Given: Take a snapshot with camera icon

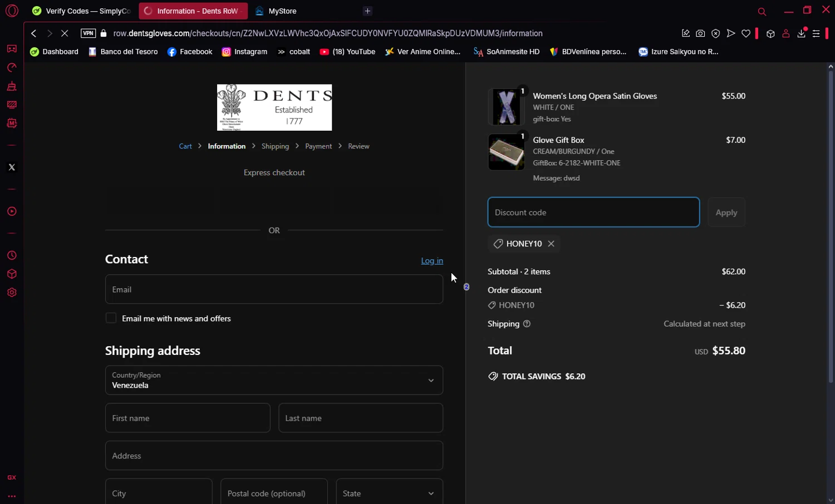Looking at the screenshot, I should point(700,33).
